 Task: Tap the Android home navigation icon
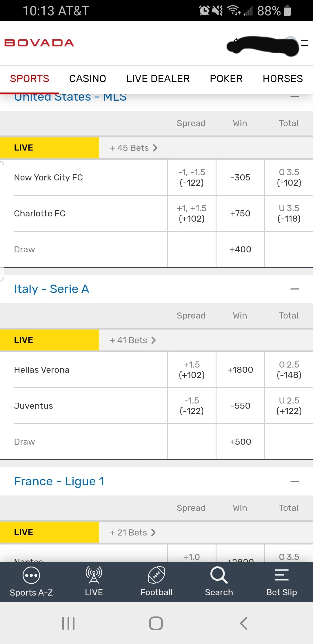[156, 623]
